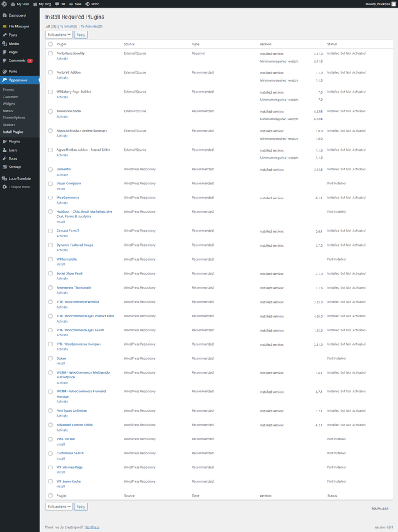The width and height of the screenshot is (398, 532).
Task: Click the Users icon in sidebar
Action: point(5,150)
